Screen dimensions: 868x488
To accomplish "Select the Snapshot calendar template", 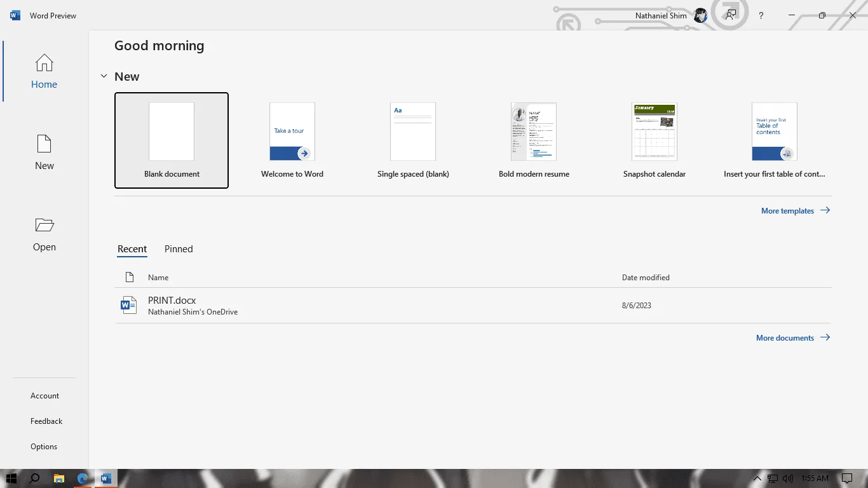I will click(x=654, y=140).
